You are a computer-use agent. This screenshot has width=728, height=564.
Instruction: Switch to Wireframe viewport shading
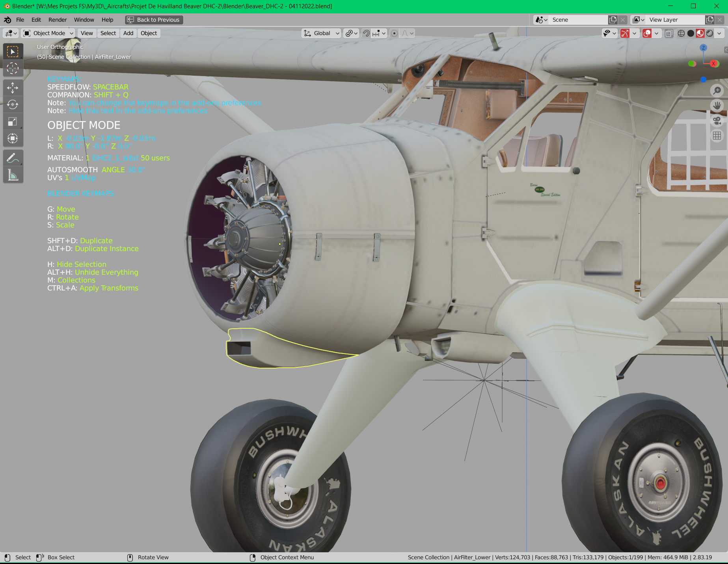(681, 34)
